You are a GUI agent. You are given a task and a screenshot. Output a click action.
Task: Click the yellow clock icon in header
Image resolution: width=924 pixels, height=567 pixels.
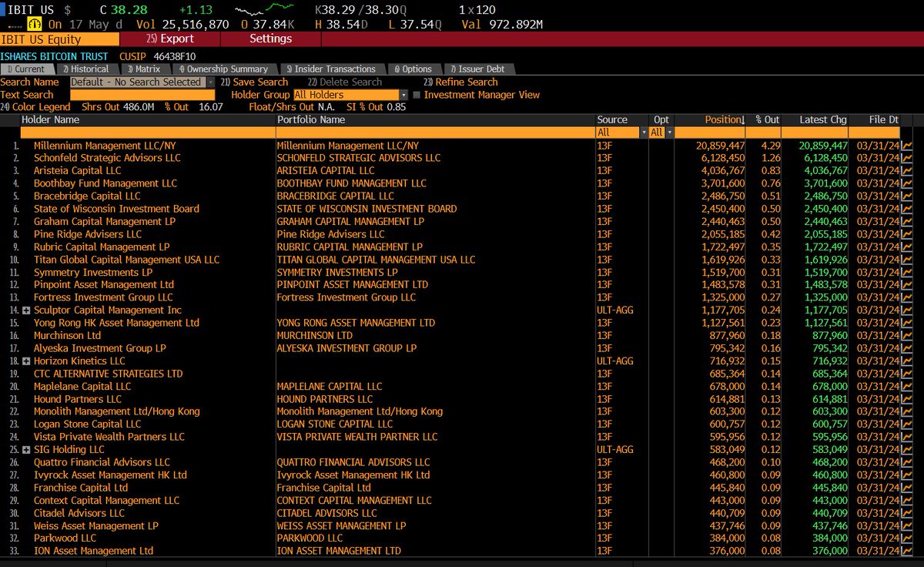[35, 24]
